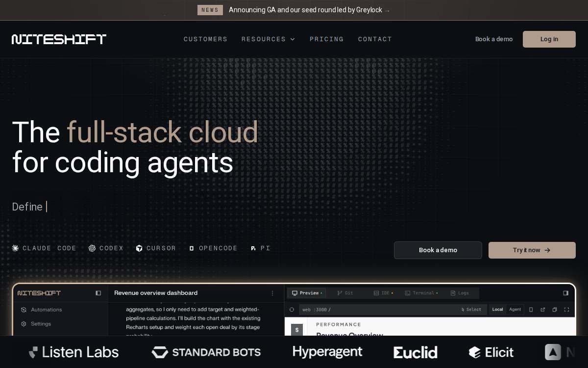The image size is (588, 368).
Task: Click the Niteshift logo in the header
Action: tap(59, 39)
